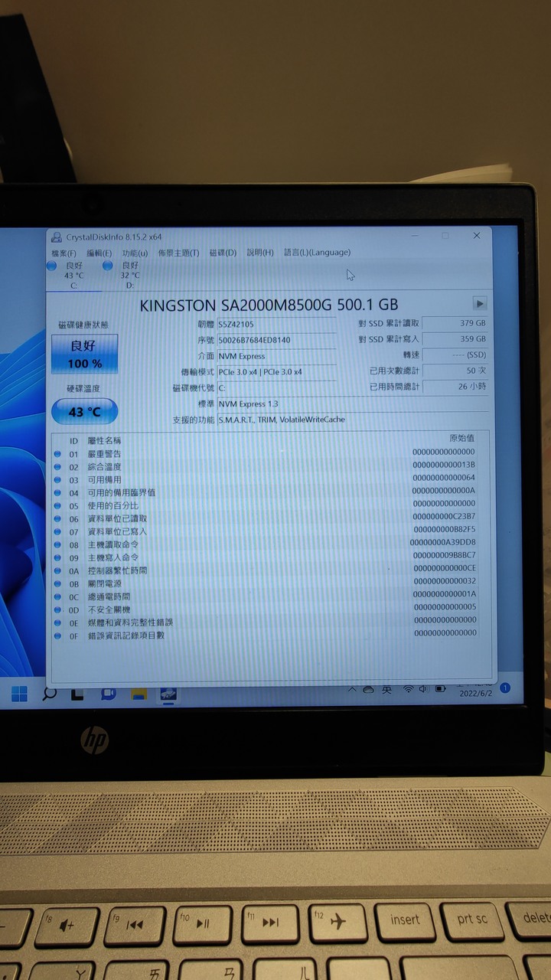The width and height of the screenshot is (551, 980).
Task: Click raw value 00000000C23B7
Action: (x=444, y=516)
